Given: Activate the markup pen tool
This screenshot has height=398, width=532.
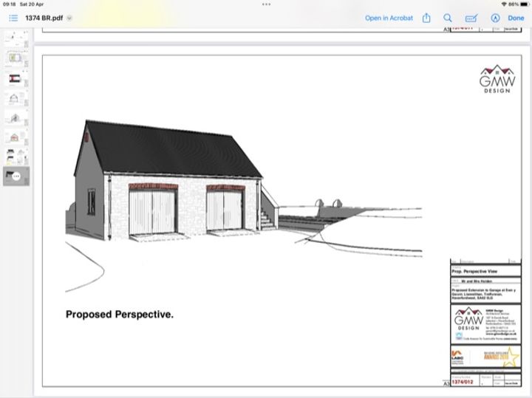Looking at the screenshot, I should click(495, 18).
